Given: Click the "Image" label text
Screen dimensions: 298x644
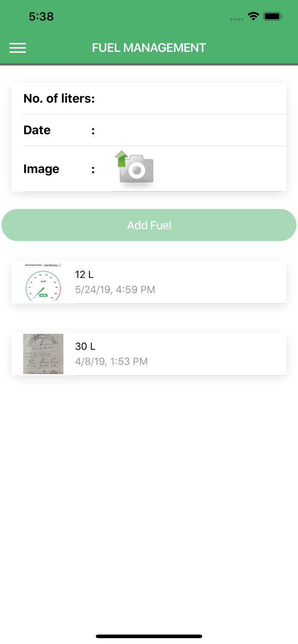Looking at the screenshot, I should pyautogui.click(x=41, y=169).
